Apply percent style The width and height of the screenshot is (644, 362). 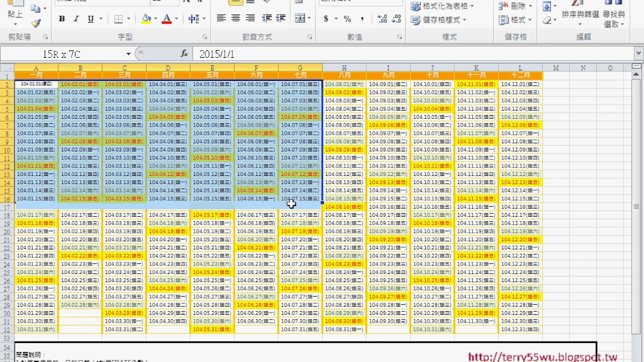point(347,19)
